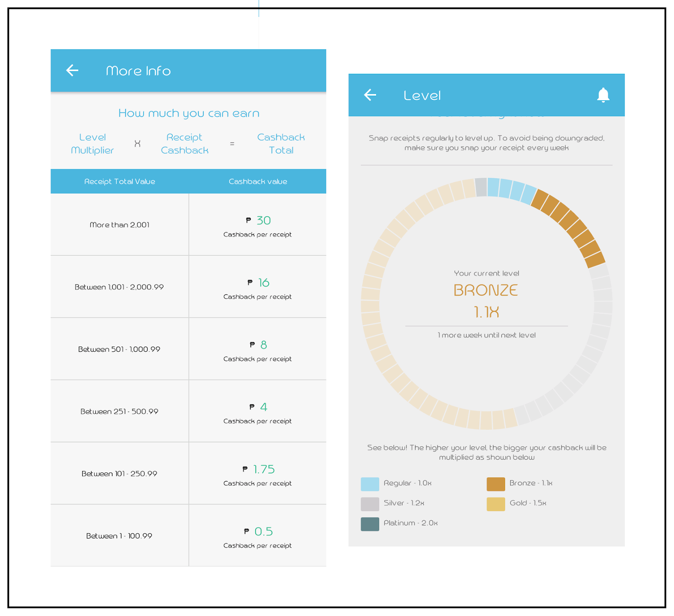Image resolution: width=674 pixels, height=616 pixels.
Task: Click the Cashback value column header
Action: click(x=258, y=181)
